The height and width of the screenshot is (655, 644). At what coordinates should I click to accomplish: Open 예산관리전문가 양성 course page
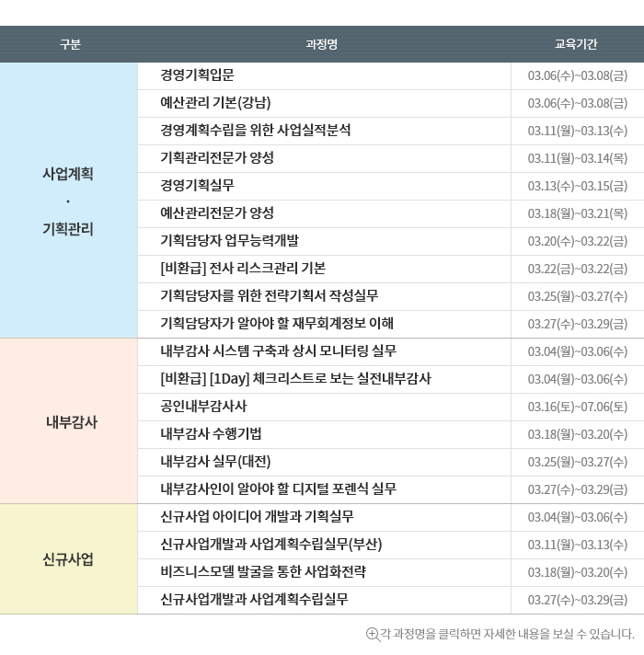[217, 213]
